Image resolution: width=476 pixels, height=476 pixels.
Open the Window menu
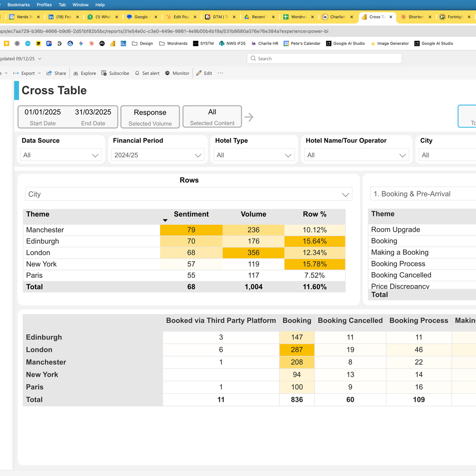click(x=80, y=5)
